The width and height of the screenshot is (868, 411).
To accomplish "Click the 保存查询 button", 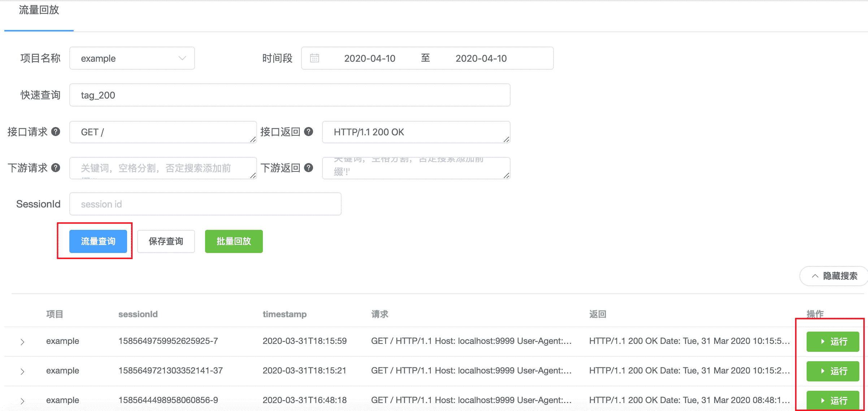I will pyautogui.click(x=166, y=241).
